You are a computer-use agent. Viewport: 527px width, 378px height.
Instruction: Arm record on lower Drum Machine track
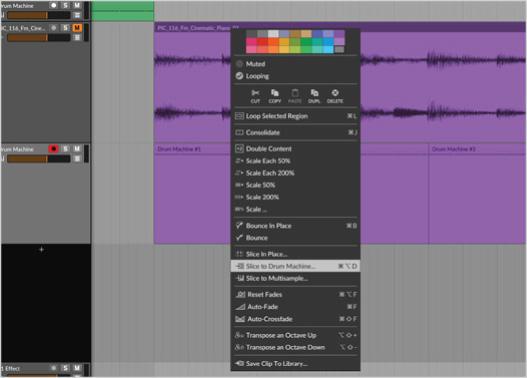click(53, 149)
